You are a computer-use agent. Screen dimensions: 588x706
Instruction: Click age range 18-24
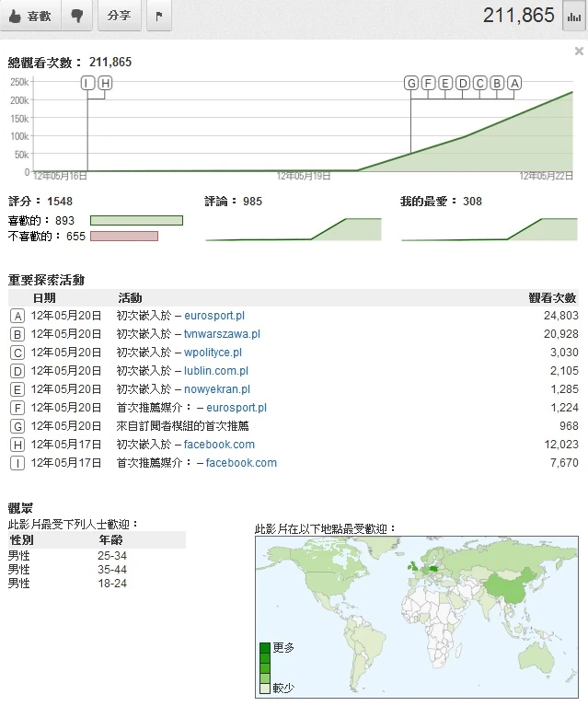[x=112, y=584]
